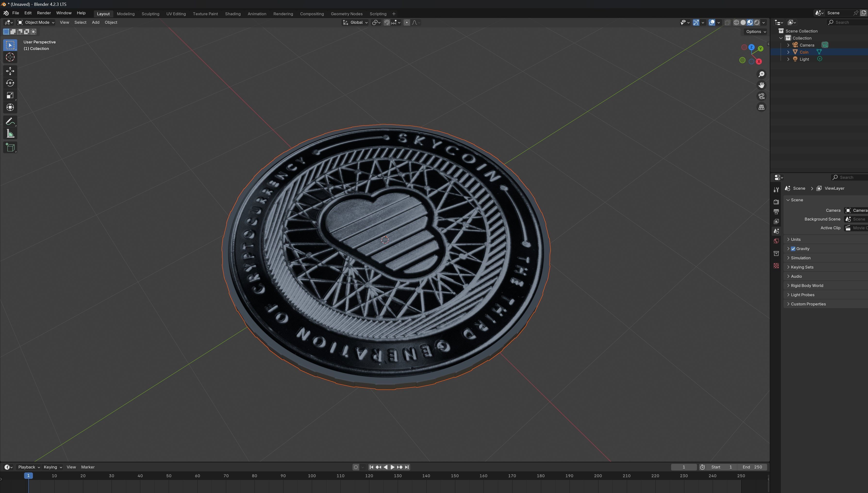Open the Global transform orientation dropdown
This screenshot has height=493, width=868.
[x=355, y=22]
